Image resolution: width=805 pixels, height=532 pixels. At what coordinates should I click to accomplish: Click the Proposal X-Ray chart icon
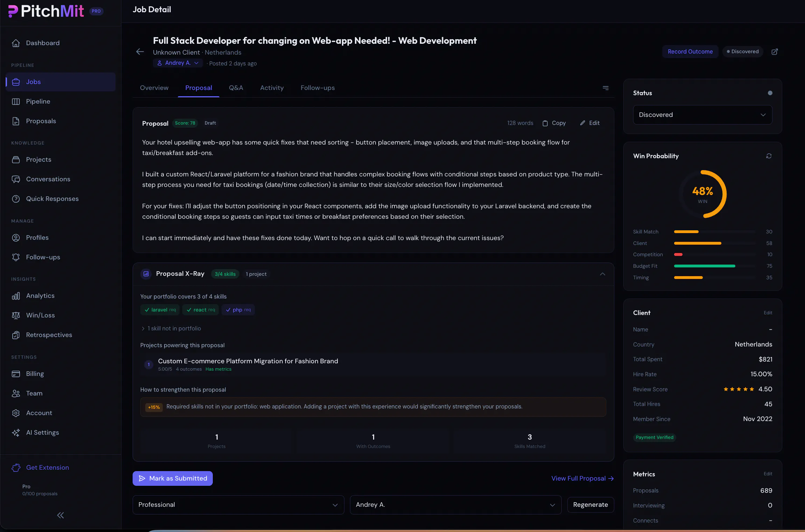tap(146, 274)
